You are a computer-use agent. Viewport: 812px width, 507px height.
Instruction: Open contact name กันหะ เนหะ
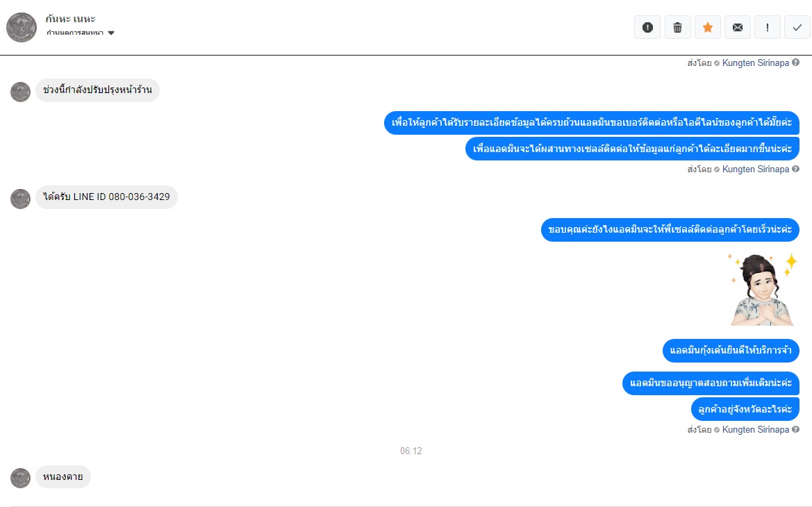[70, 19]
